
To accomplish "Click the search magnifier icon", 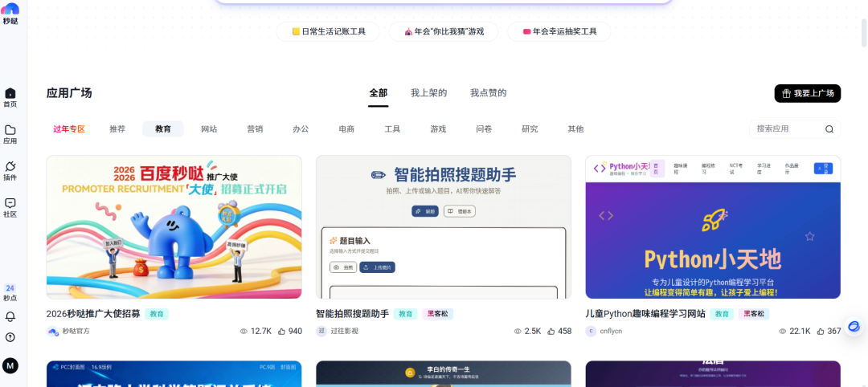I will point(829,129).
